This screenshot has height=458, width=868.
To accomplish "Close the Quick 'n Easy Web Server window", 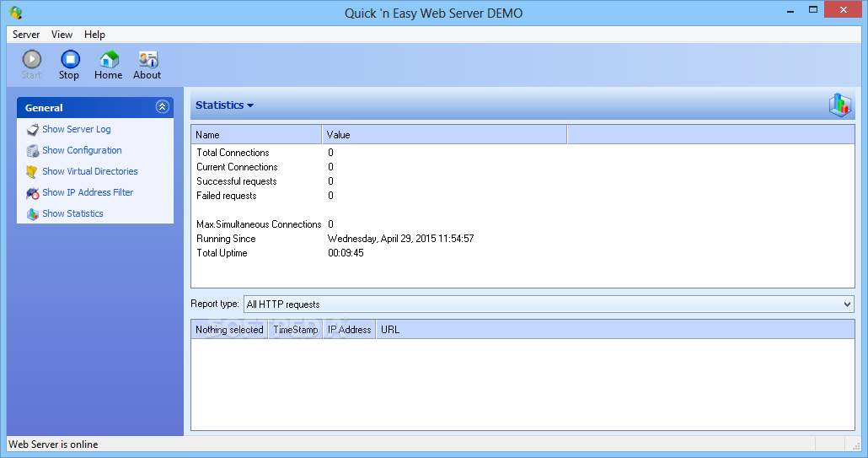I will (x=843, y=10).
